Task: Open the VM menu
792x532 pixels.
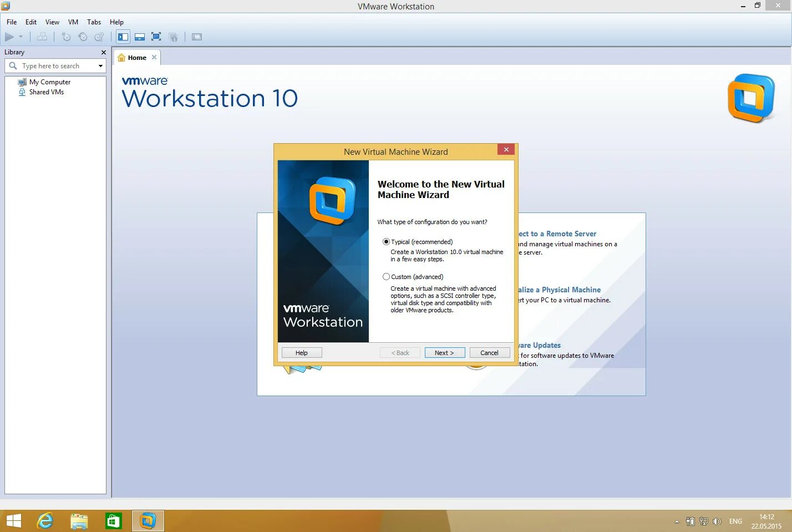Action: point(73,22)
